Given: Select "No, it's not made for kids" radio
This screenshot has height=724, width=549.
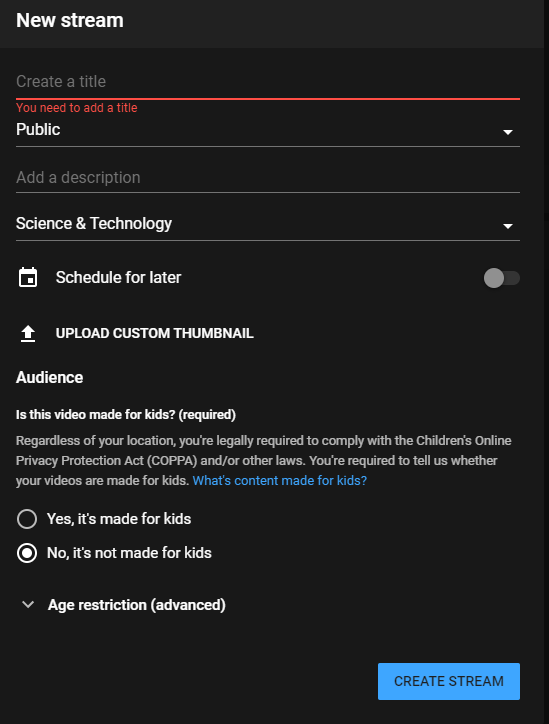Looking at the screenshot, I should point(27,553).
